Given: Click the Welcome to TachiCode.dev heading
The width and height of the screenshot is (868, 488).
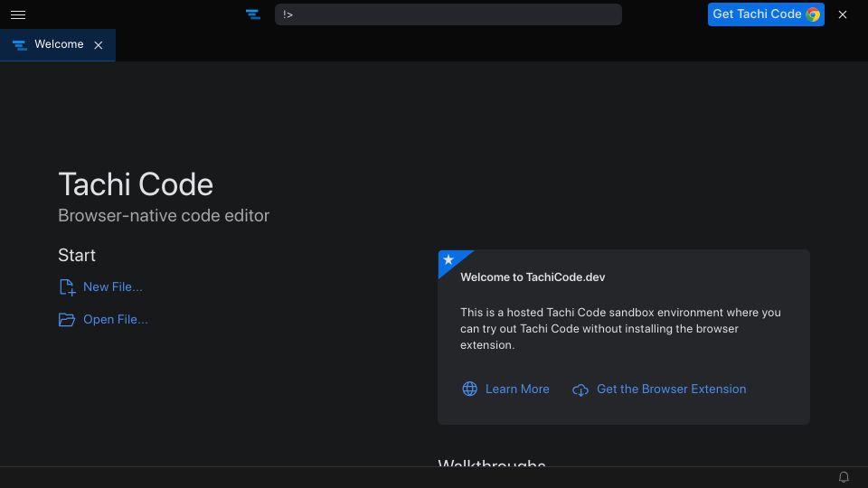Looking at the screenshot, I should pyautogui.click(x=533, y=277).
